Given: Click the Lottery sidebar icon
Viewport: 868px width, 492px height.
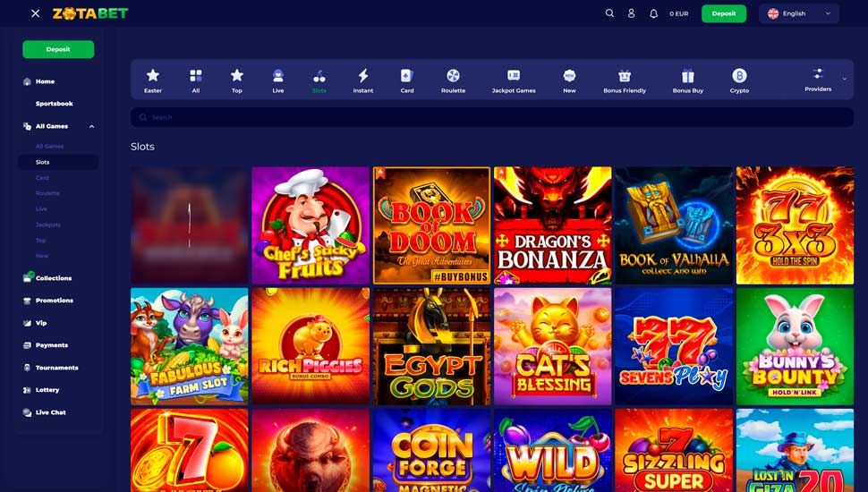Looking at the screenshot, I should [x=27, y=390].
